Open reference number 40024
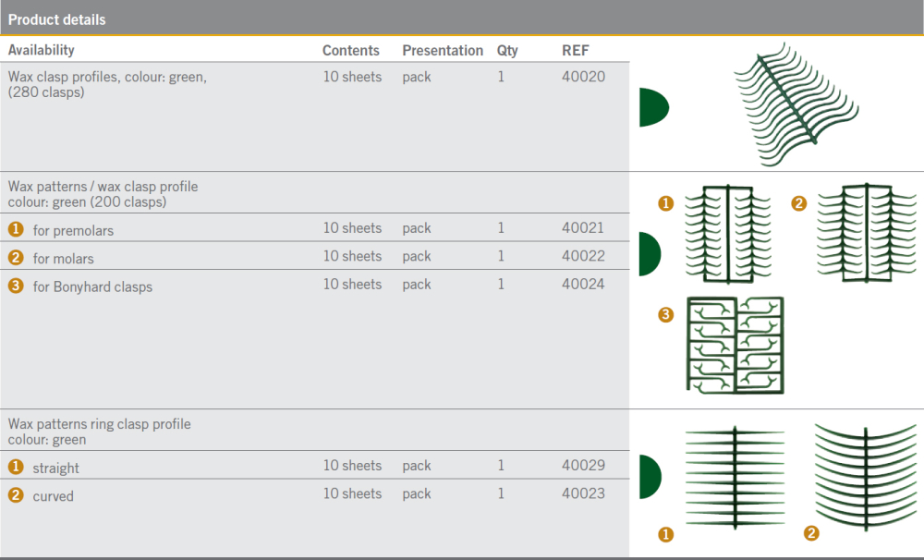This screenshot has width=924, height=560. 583,285
